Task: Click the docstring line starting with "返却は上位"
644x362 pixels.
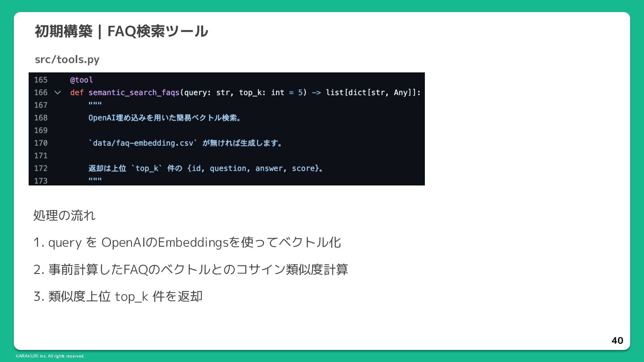Action: (206, 168)
